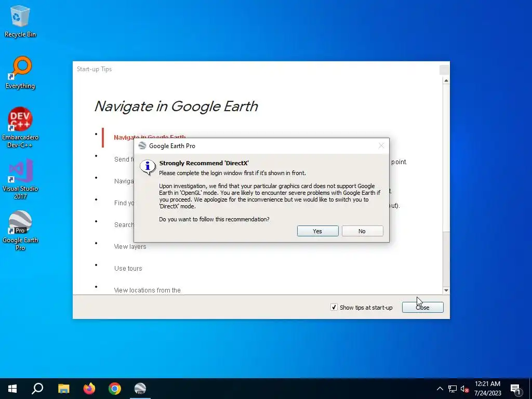Screen dimensions: 532x399
Task: Close the Google Earth Pro dialog with X
Action: (x=381, y=145)
